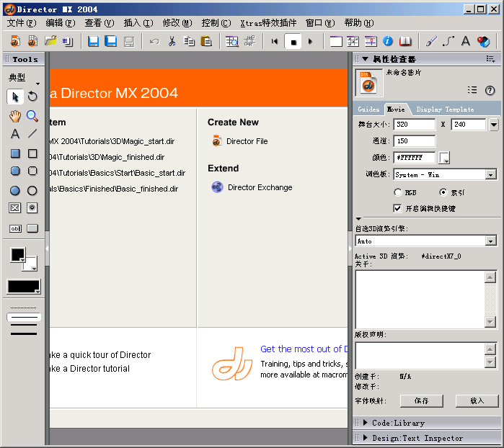Image resolution: width=504 pixels, height=448 pixels.
Task: Open the Library Palette book icon
Action: 405,42
